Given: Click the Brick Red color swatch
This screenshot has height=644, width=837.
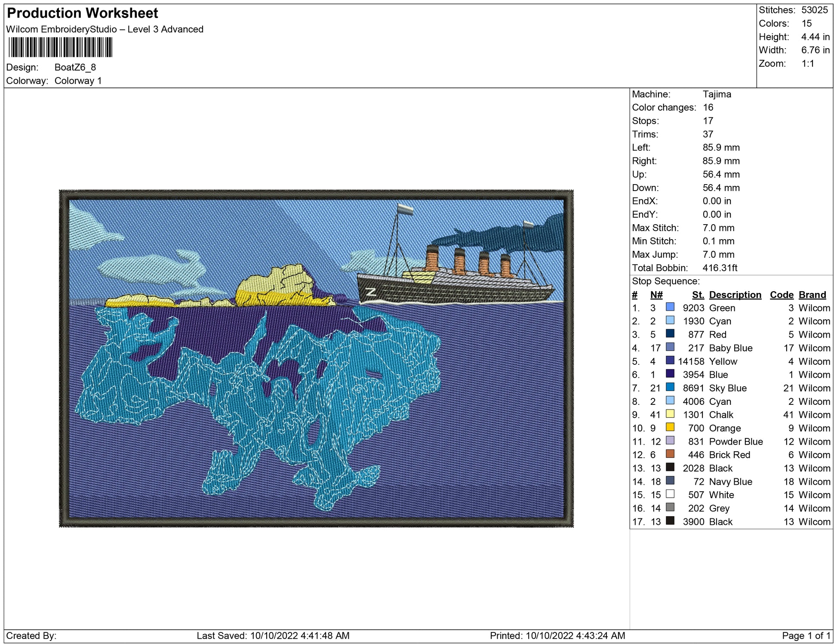Looking at the screenshot, I should 670,453.
